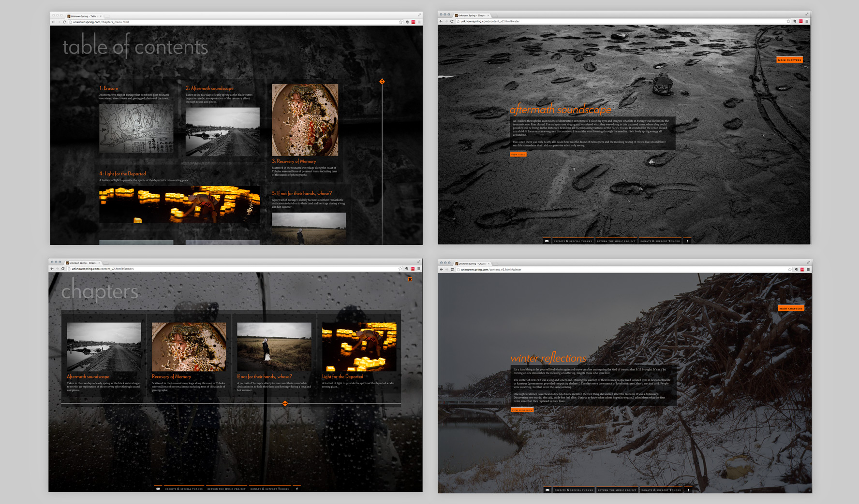Click the orange handle on the horizontal chapters scroller

(x=285, y=403)
